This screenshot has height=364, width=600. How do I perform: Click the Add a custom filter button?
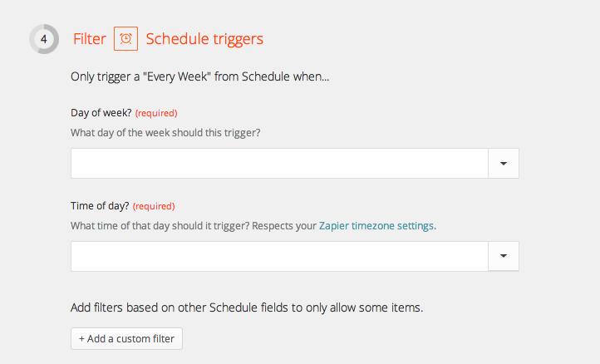coord(126,339)
